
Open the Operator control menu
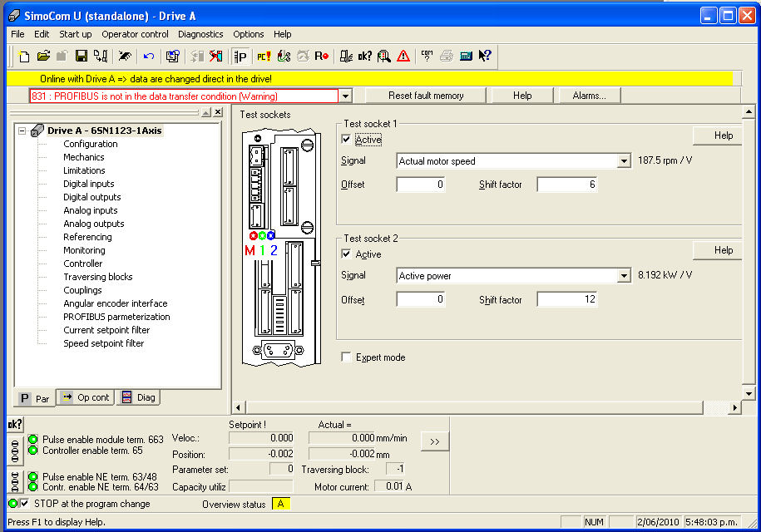coord(135,34)
